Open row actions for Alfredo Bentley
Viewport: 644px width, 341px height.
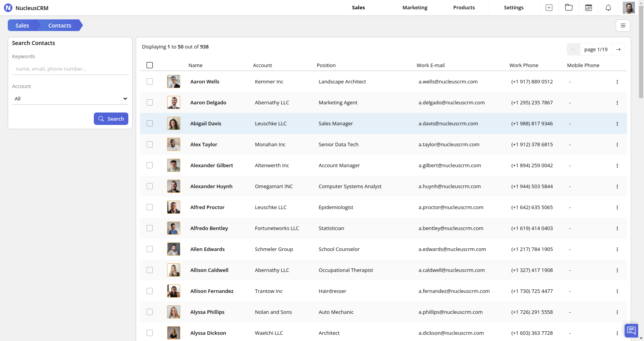pos(617,228)
